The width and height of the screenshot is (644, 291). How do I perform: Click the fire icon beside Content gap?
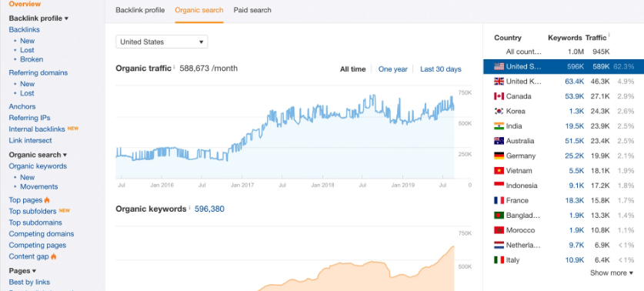click(x=53, y=256)
